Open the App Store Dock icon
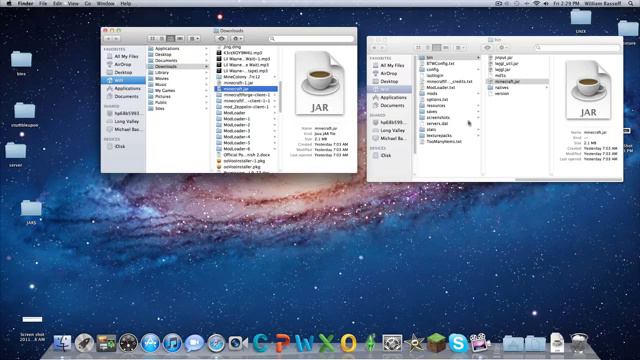The width and height of the screenshot is (640, 360). 150,343
